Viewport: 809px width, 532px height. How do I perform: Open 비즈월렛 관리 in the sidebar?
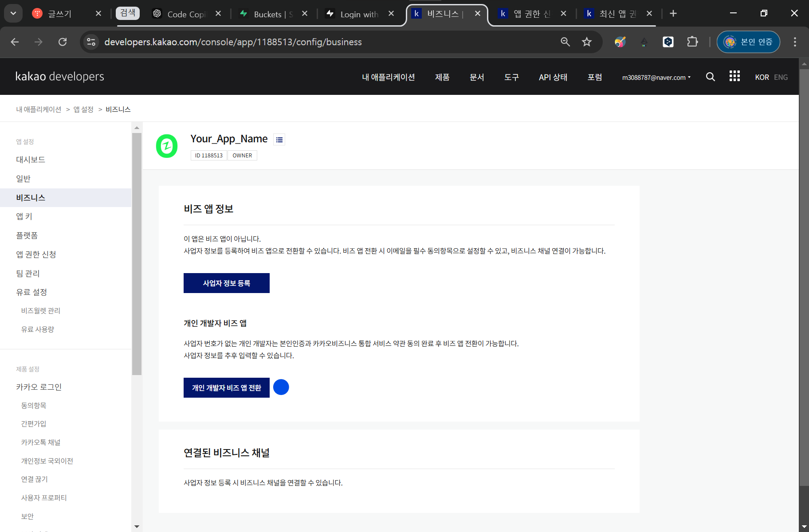(x=41, y=311)
